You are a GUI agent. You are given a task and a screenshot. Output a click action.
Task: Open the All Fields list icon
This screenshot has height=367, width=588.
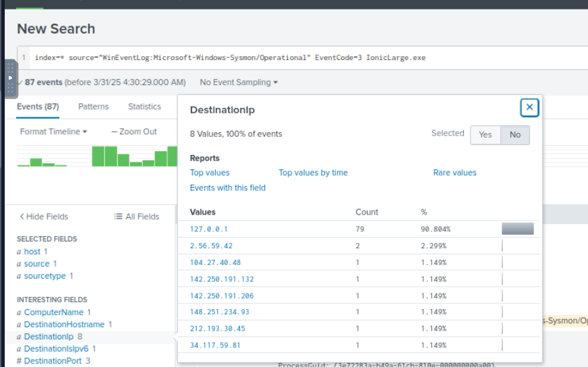119,217
